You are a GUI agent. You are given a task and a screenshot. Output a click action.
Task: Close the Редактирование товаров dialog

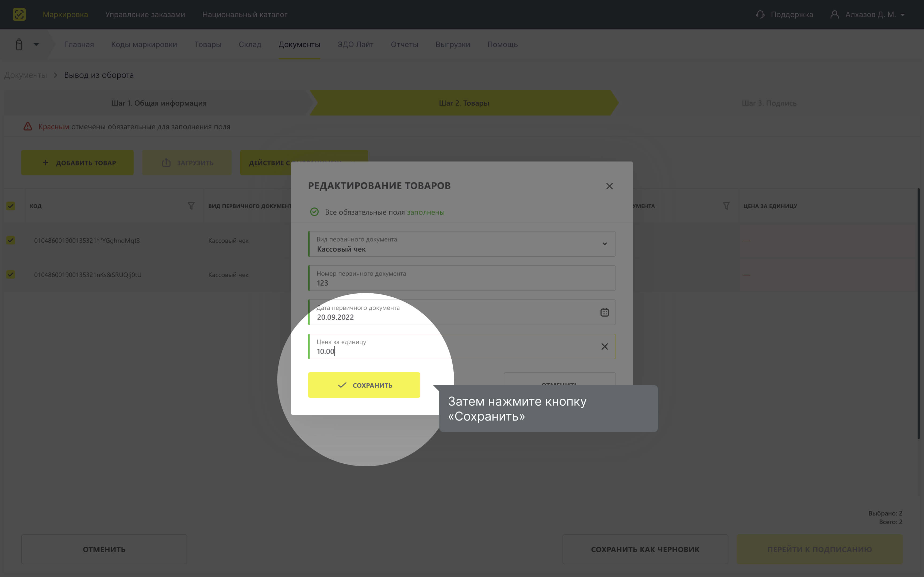click(x=609, y=186)
